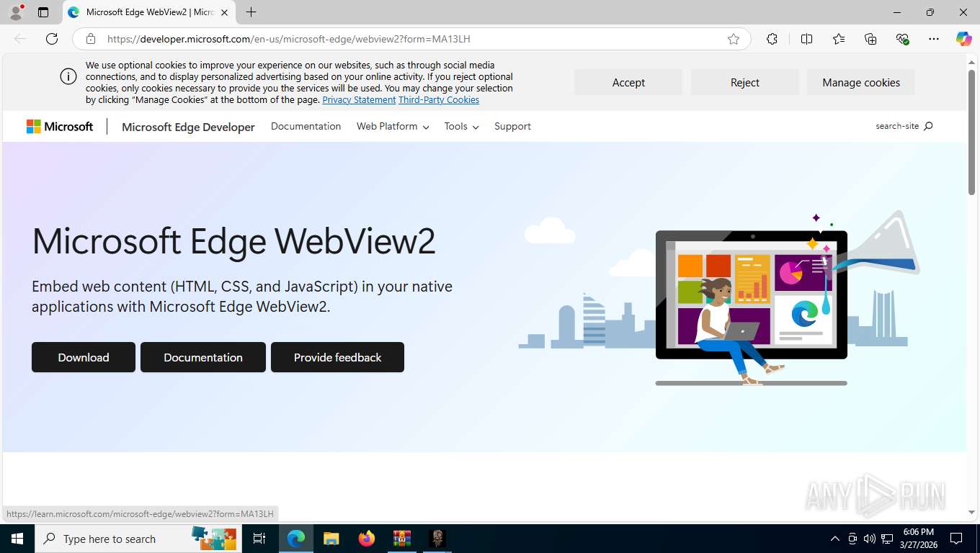The height and width of the screenshot is (553, 980).
Task: Open WinRAR from taskbar
Action: point(401,539)
